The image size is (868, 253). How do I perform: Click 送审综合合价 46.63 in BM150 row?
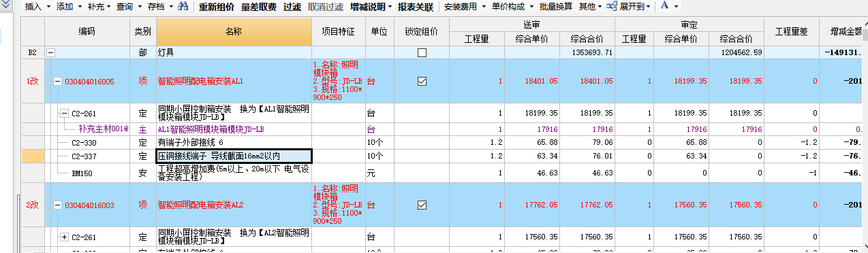point(603,173)
